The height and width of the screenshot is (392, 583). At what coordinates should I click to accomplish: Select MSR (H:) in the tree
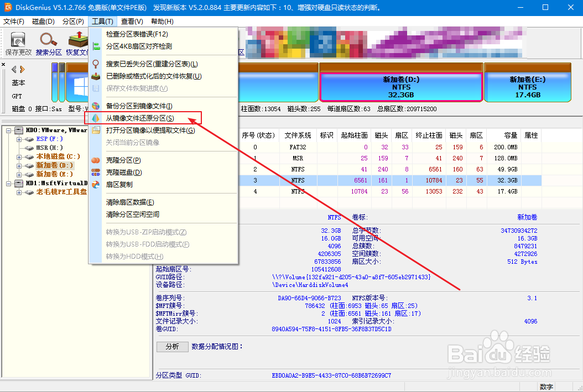tap(49, 148)
